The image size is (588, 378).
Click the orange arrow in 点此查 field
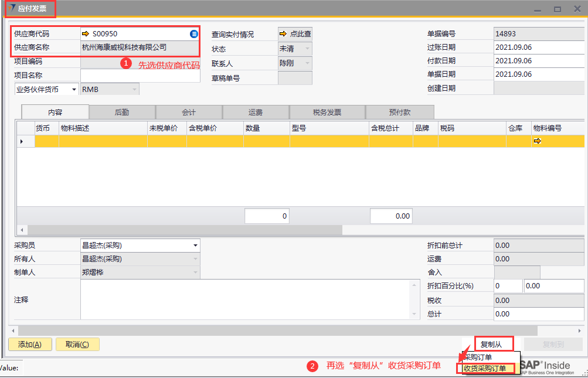(x=283, y=34)
